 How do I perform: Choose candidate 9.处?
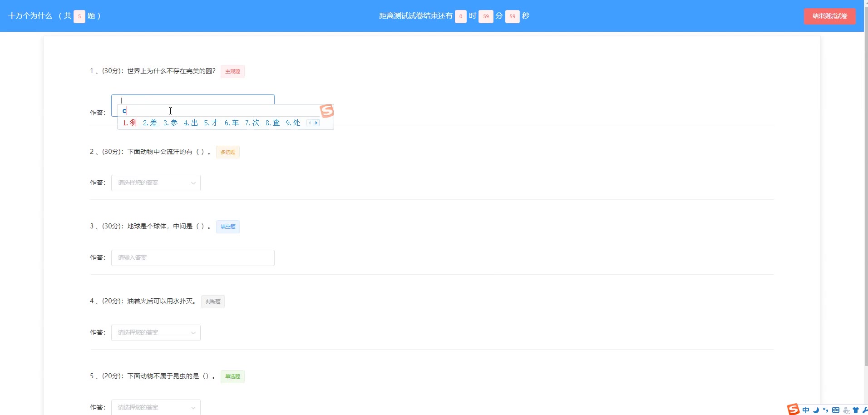click(293, 123)
